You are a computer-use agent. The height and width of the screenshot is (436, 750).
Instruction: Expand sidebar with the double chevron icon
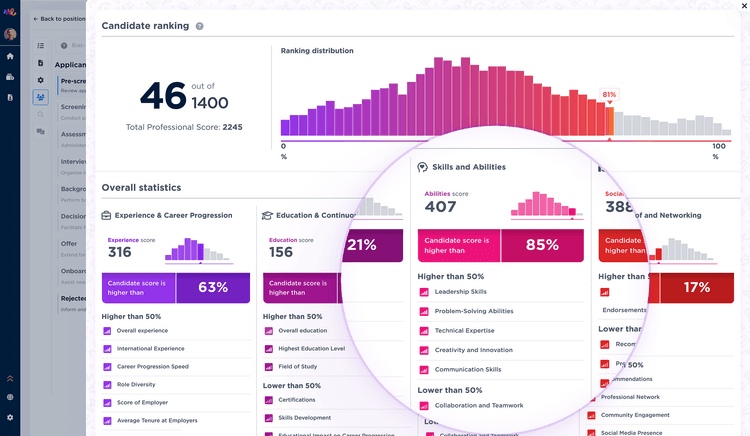click(x=10, y=379)
